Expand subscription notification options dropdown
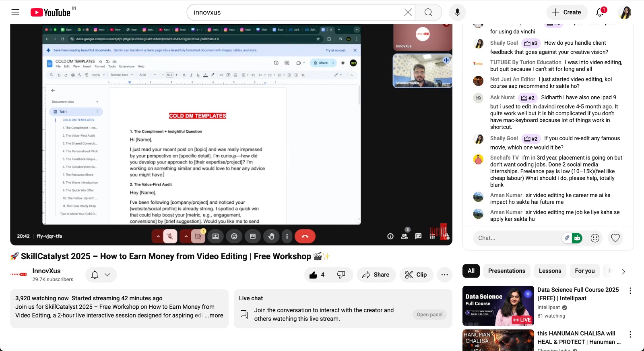The image size is (644, 351). coord(101,275)
